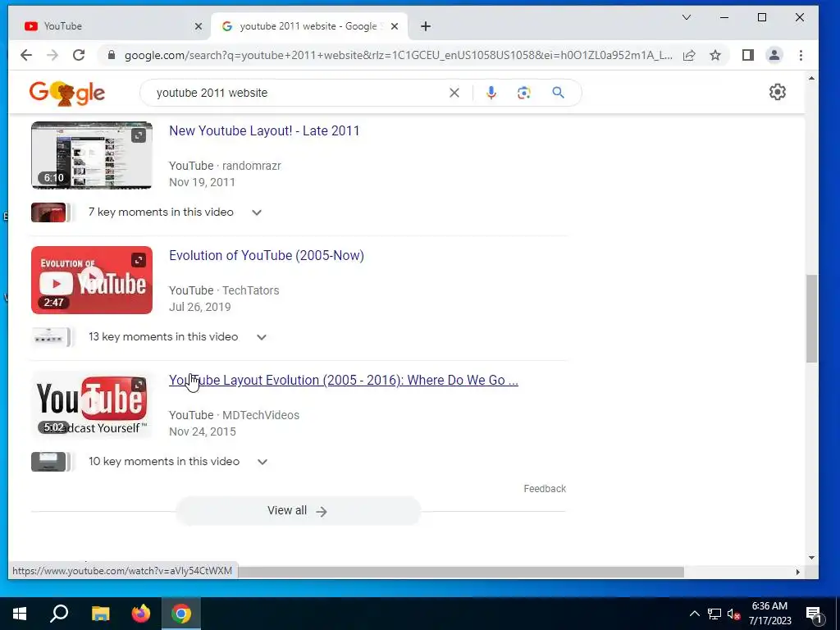The image size is (840, 630).
Task: Click the scroll-up arrow of the page
Action: point(811,78)
